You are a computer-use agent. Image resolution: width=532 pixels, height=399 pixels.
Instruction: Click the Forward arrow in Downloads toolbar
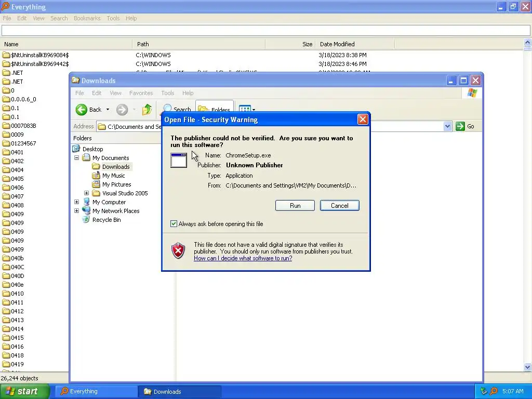coord(122,110)
